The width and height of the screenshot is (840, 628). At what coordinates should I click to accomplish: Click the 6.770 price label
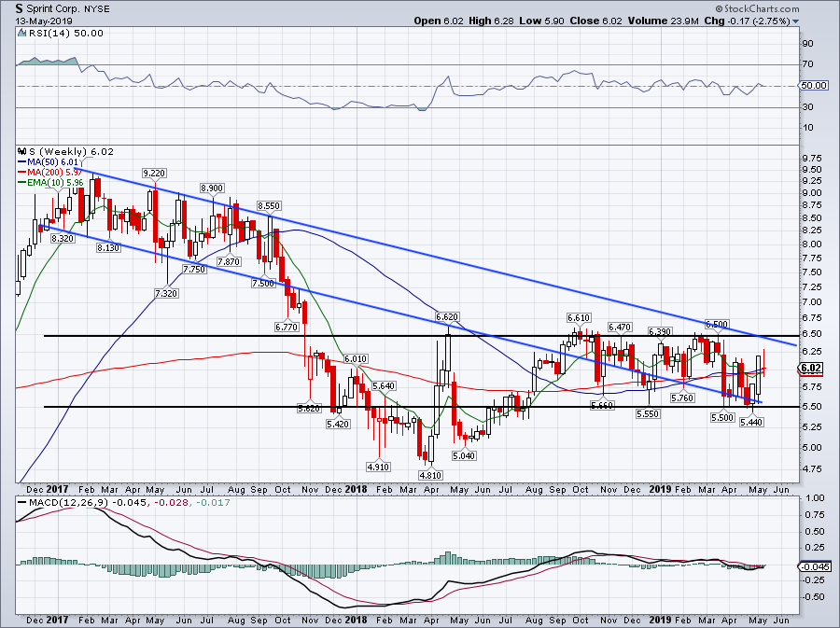(287, 327)
